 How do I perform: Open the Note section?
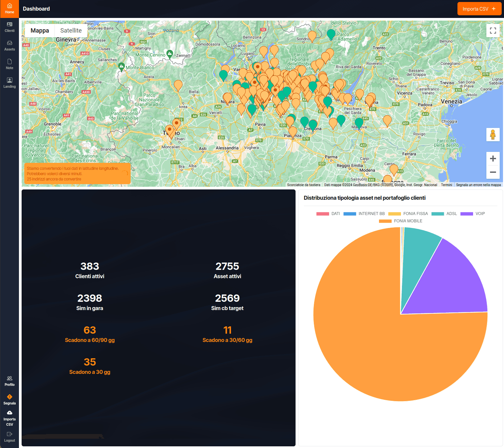(x=9, y=62)
